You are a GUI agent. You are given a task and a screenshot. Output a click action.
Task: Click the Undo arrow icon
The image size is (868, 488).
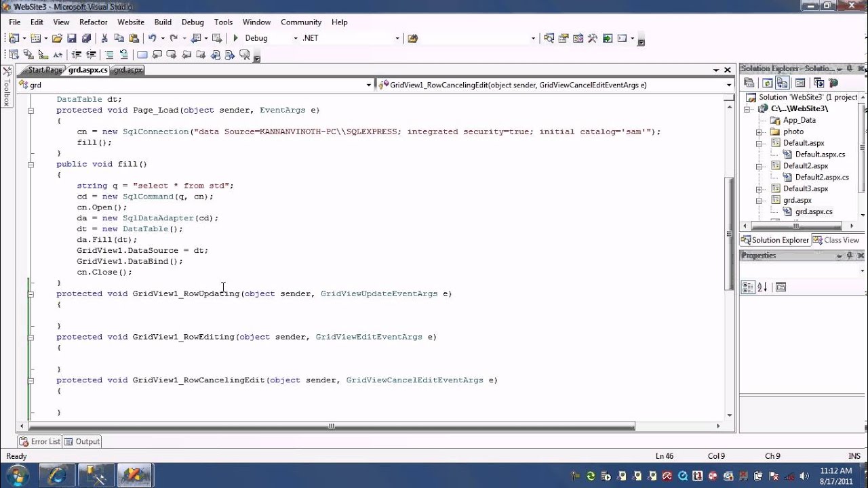pos(152,38)
